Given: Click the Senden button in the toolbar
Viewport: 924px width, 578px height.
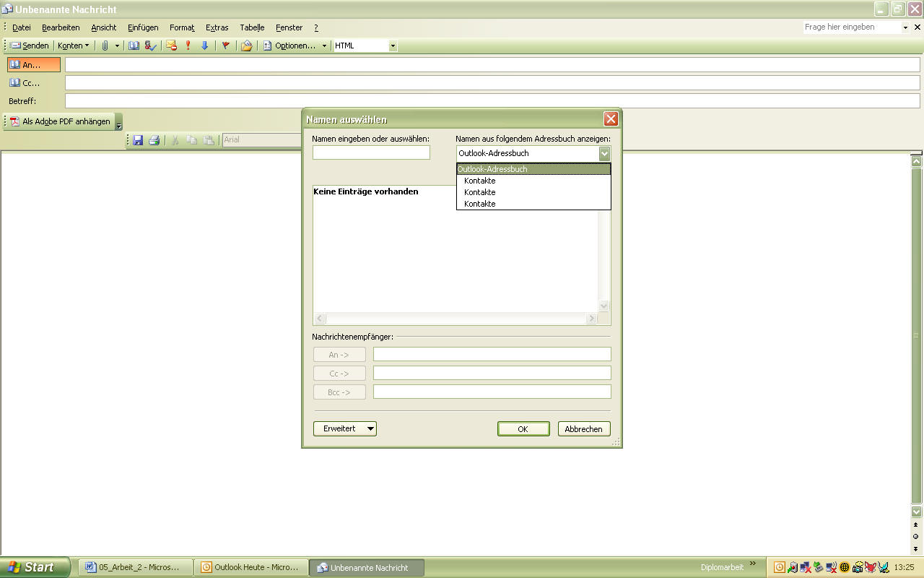Looking at the screenshot, I should (30, 46).
